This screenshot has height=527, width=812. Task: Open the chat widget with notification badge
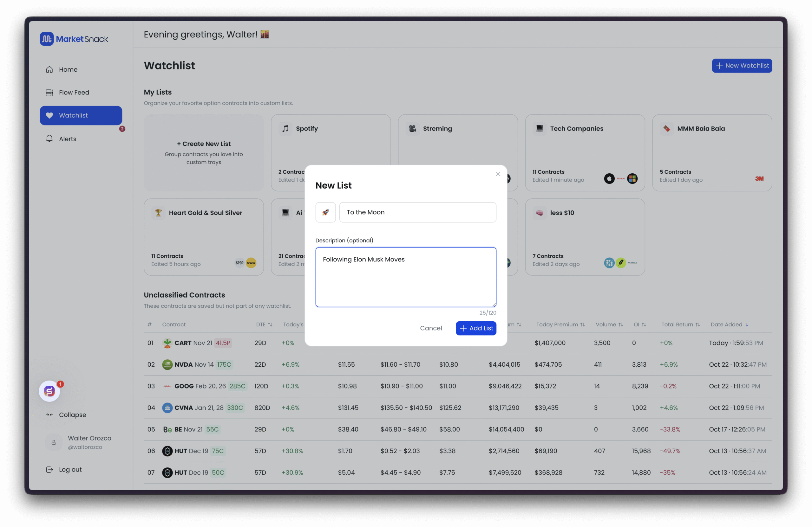49,391
